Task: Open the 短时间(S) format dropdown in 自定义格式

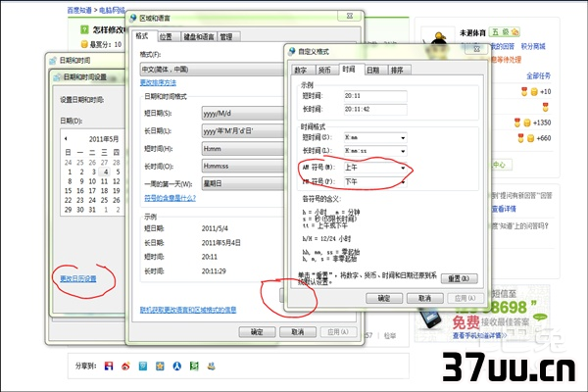Action: (x=403, y=138)
